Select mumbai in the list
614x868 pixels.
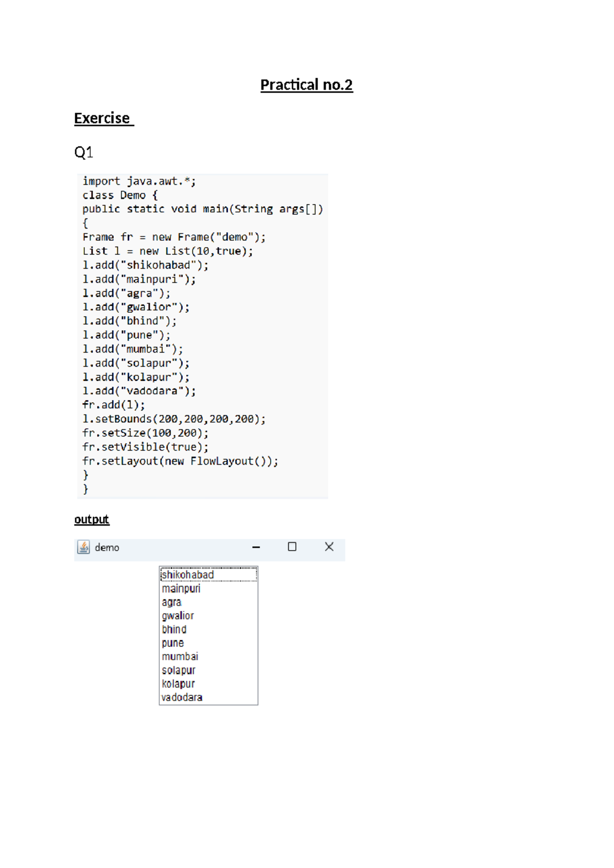[x=208, y=657]
